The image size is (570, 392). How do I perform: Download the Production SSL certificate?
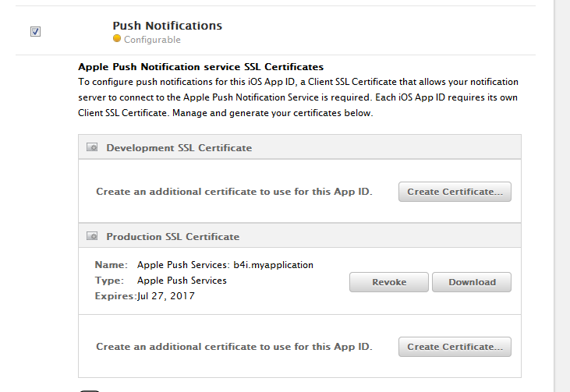click(472, 282)
